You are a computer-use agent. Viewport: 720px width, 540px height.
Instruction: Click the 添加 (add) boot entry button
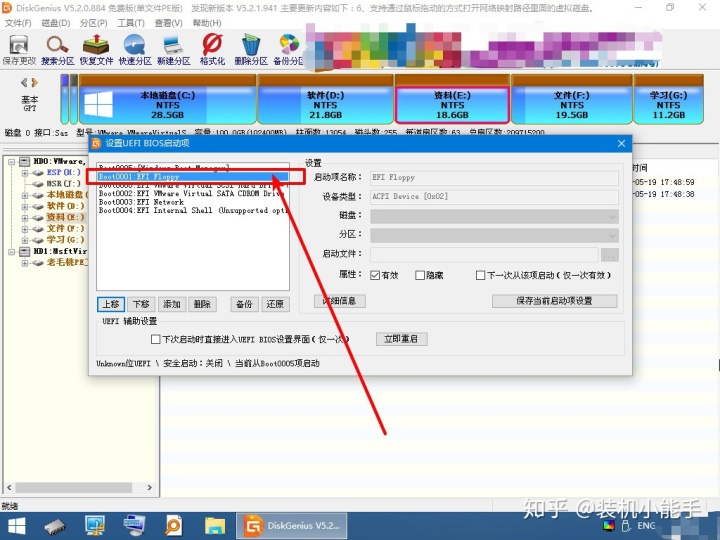(172, 304)
